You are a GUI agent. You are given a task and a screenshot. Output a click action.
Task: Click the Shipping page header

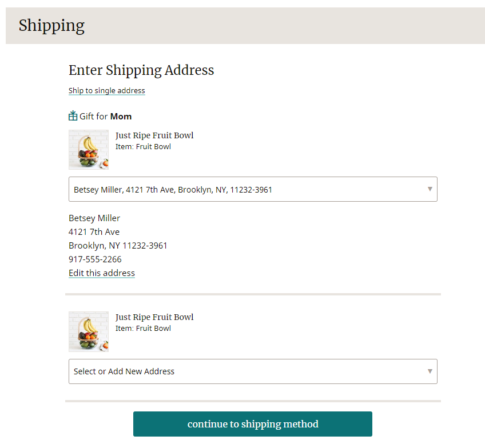click(x=51, y=26)
